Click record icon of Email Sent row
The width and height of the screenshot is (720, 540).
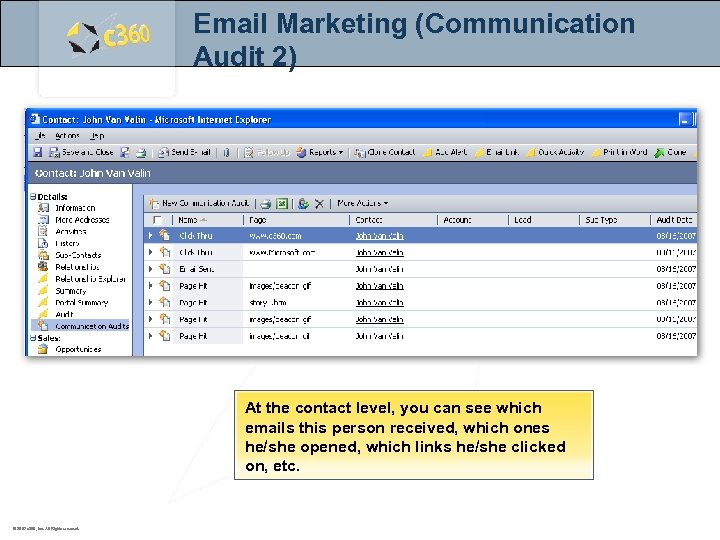(165, 269)
